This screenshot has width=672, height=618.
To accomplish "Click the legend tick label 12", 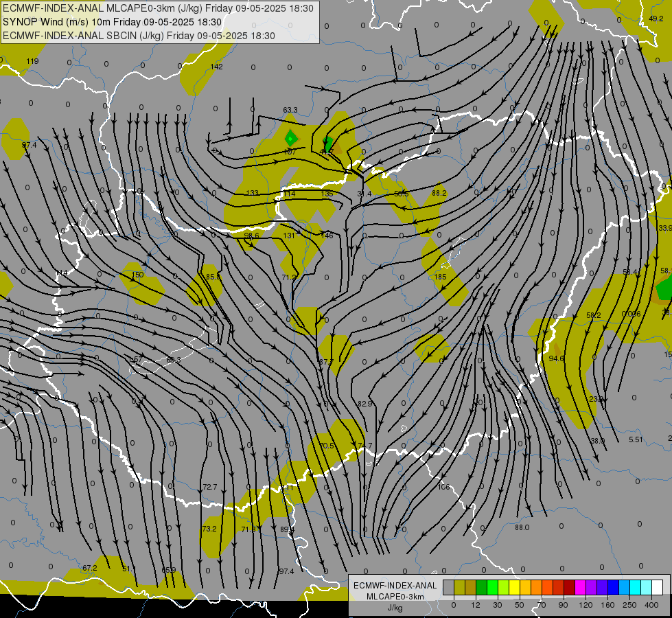I will tap(475, 605).
